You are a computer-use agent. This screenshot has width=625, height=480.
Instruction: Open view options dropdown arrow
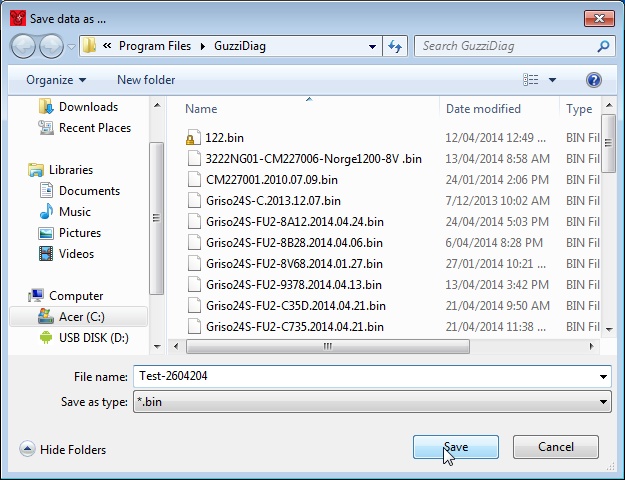552,80
